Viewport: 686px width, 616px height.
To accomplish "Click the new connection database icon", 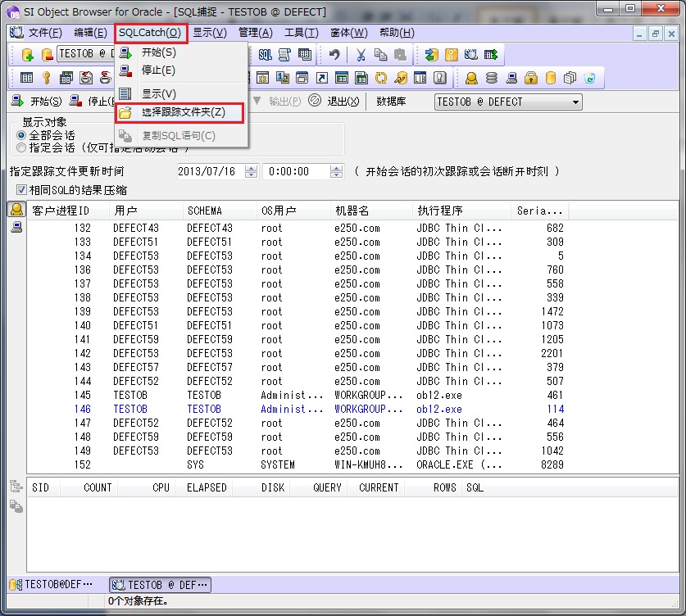I will point(28,55).
